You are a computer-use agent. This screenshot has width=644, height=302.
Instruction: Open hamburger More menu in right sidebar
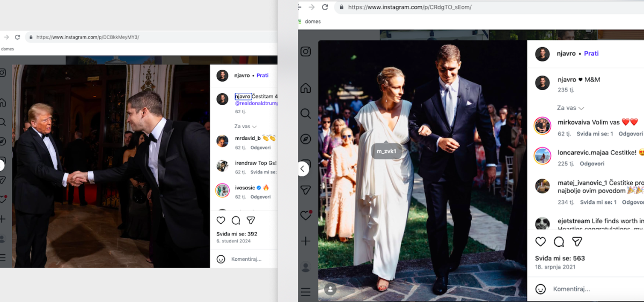point(305,292)
